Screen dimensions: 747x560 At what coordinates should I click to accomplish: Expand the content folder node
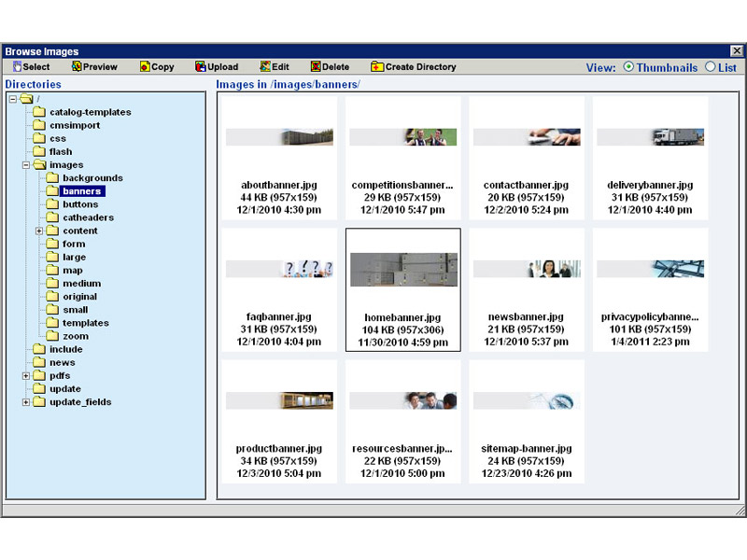tap(39, 231)
